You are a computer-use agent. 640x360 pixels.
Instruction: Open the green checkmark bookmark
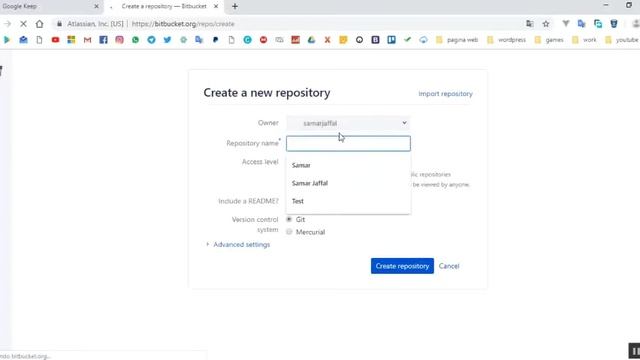click(x=407, y=40)
